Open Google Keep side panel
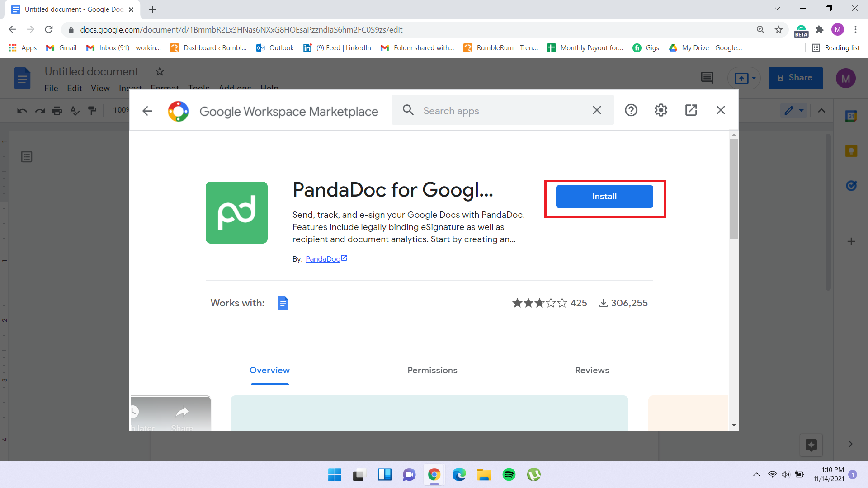 click(x=851, y=151)
